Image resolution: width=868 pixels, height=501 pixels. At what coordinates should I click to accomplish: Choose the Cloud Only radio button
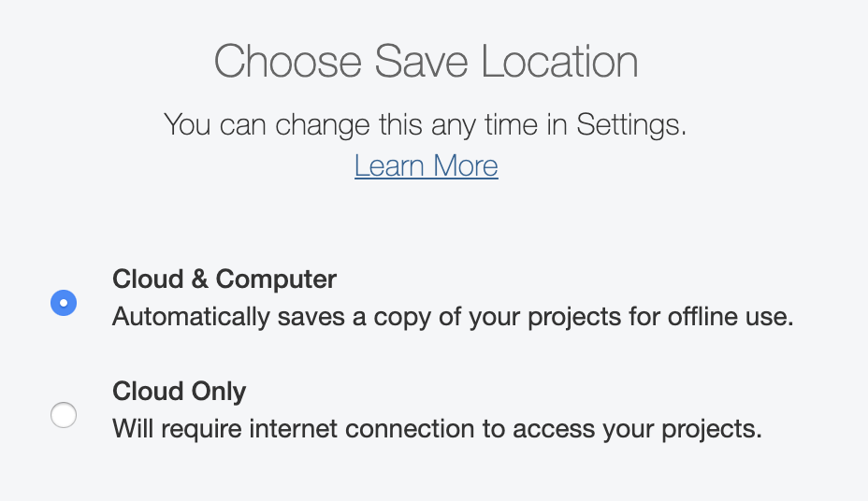click(x=64, y=415)
